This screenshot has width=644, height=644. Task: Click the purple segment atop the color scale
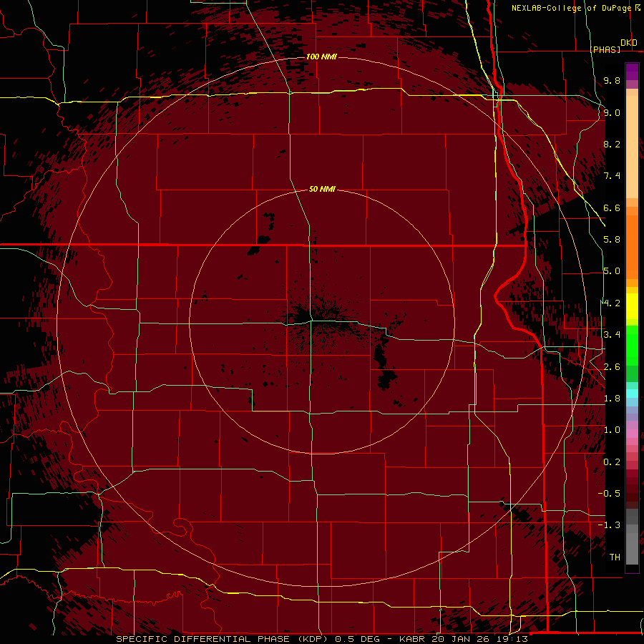tap(632, 72)
